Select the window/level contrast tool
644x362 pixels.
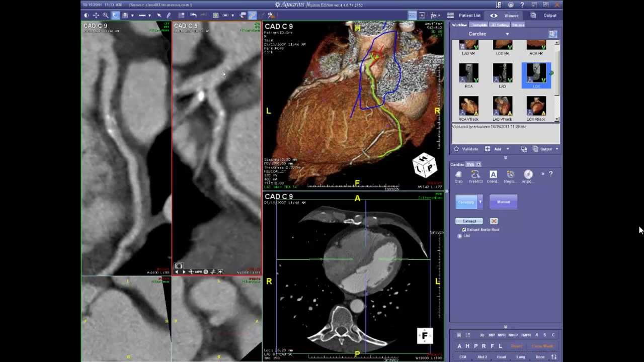[x=86, y=16]
